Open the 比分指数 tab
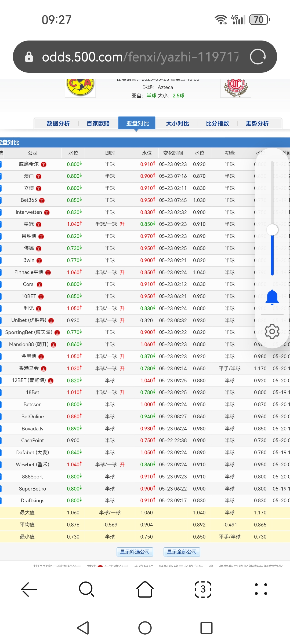Viewport: 290px width, 644px height. coord(218,123)
